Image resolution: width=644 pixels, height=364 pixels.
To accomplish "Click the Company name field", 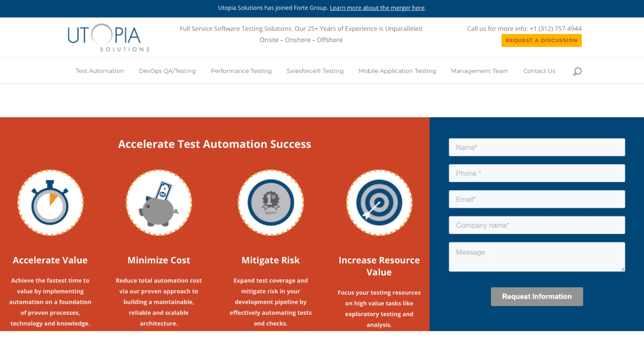I will click(x=536, y=225).
